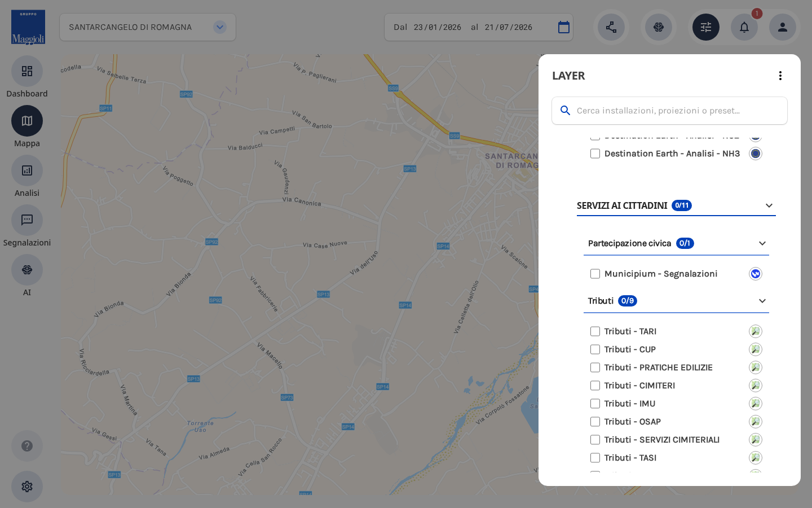Viewport: 812px width, 508px height.
Task: Click the Tributi - IMU layer name
Action: click(x=630, y=404)
